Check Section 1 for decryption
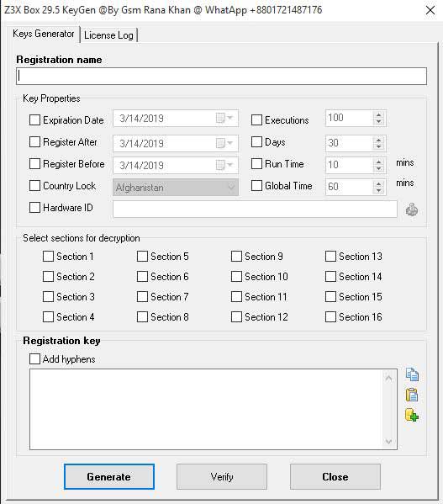The height and width of the screenshot is (504, 443). pyautogui.click(x=48, y=256)
